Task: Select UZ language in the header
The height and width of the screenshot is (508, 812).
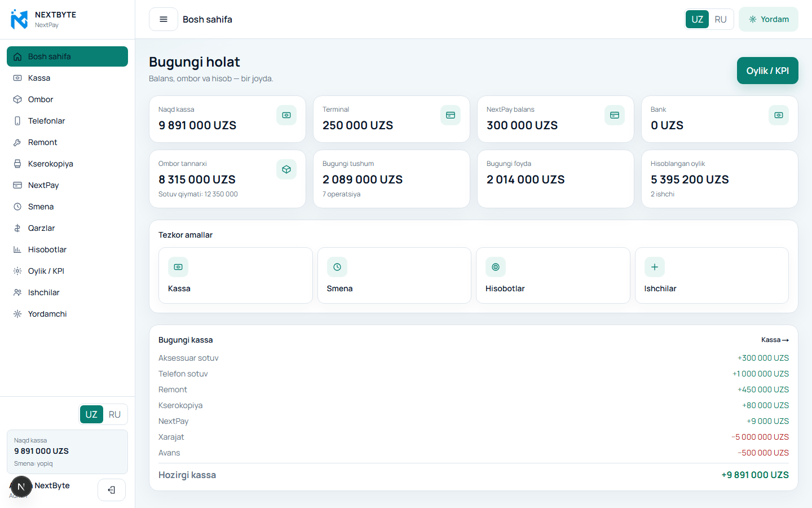Action: (698, 19)
